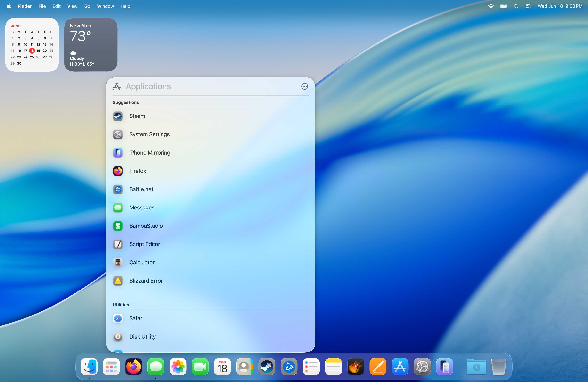This screenshot has width=588, height=382.
Task: Open Reminders from the Dock
Action: tap(311, 366)
